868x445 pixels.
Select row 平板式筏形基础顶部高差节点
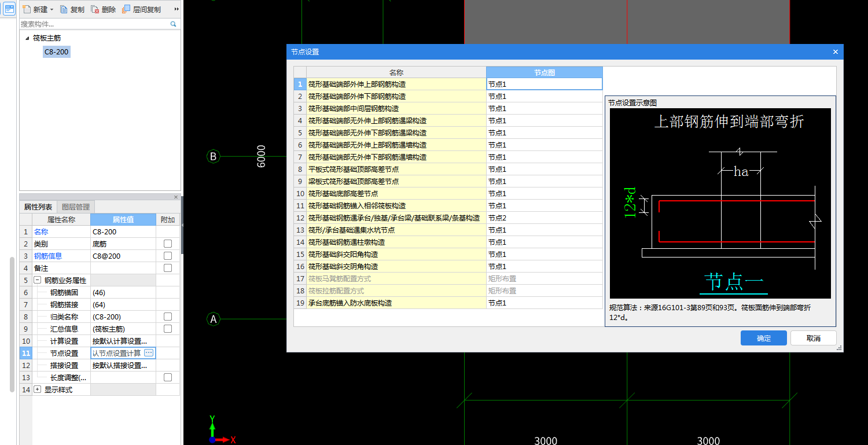tap(396, 170)
